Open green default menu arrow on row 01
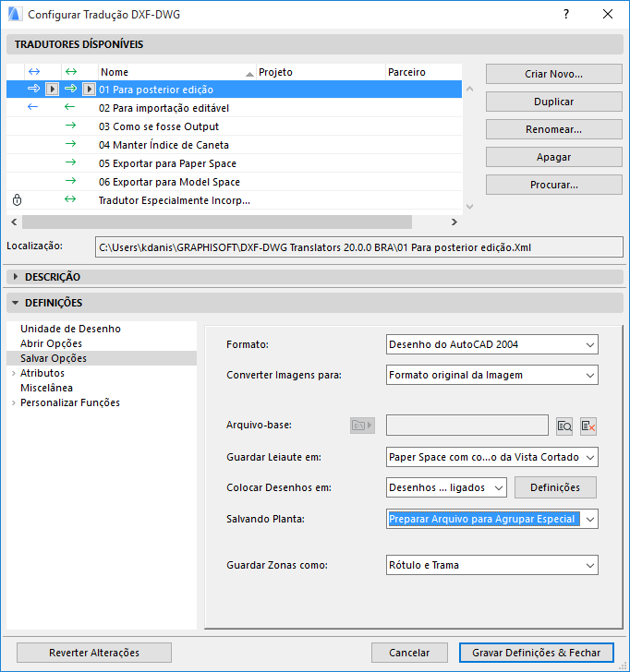The width and height of the screenshot is (630, 672). pos(89,90)
